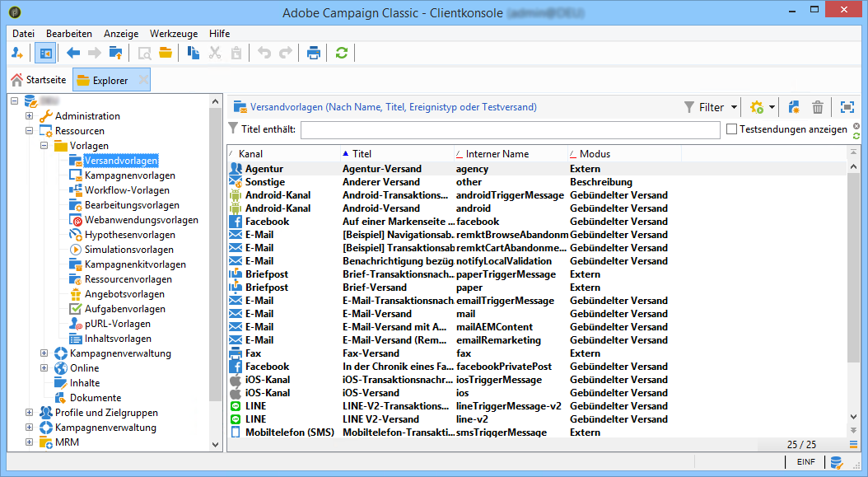
Task: Open the Datei menu
Action: coord(23,34)
